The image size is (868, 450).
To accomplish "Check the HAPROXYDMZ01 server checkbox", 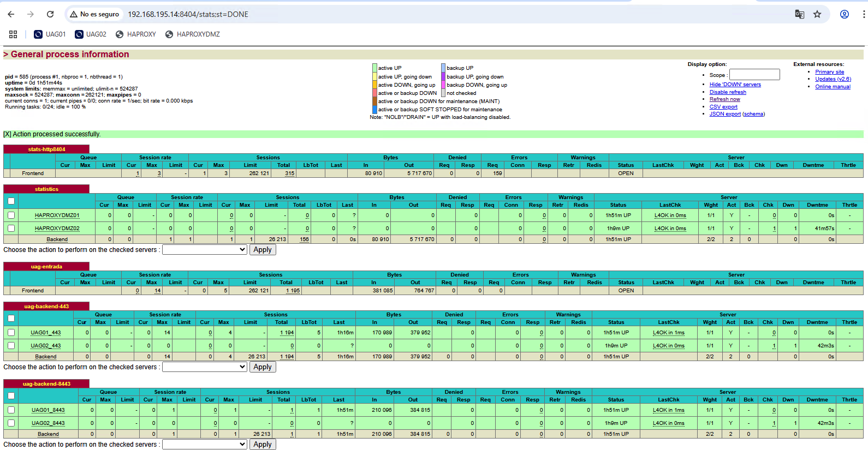I will click(x=11, y=215).
